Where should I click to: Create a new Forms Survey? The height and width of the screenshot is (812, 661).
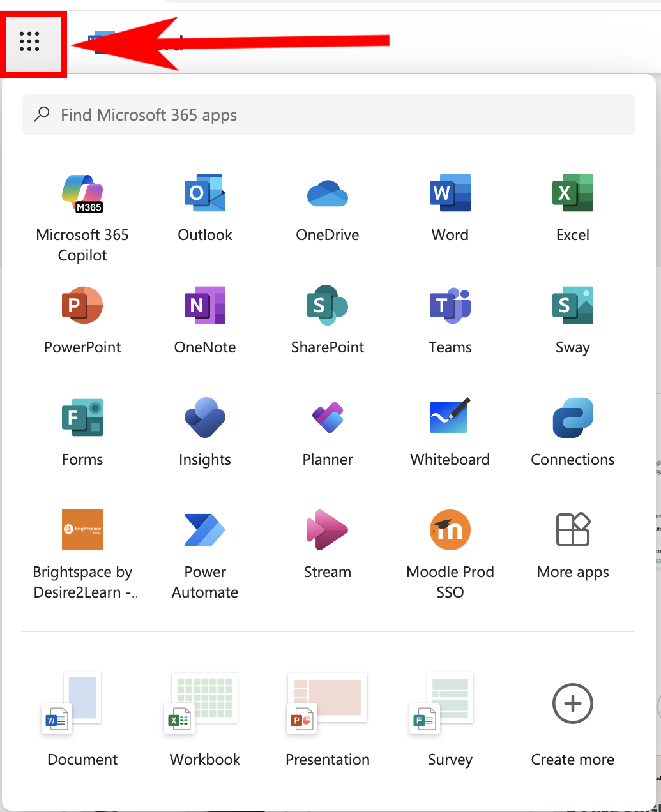coord(450,720)
